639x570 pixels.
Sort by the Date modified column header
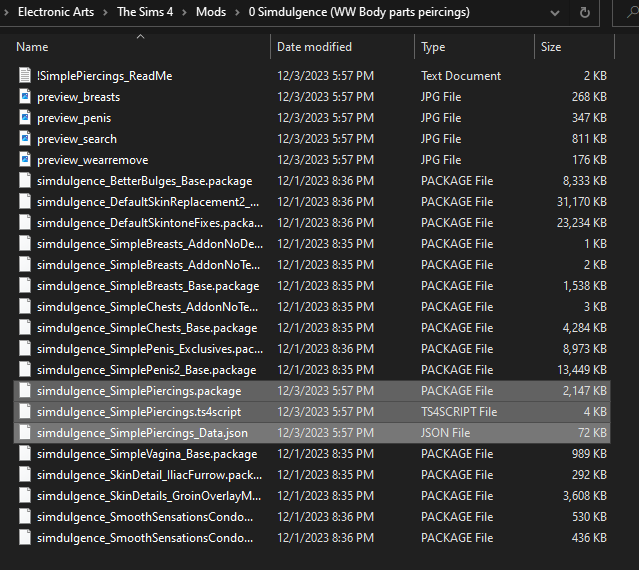click(x=316, y=47)
